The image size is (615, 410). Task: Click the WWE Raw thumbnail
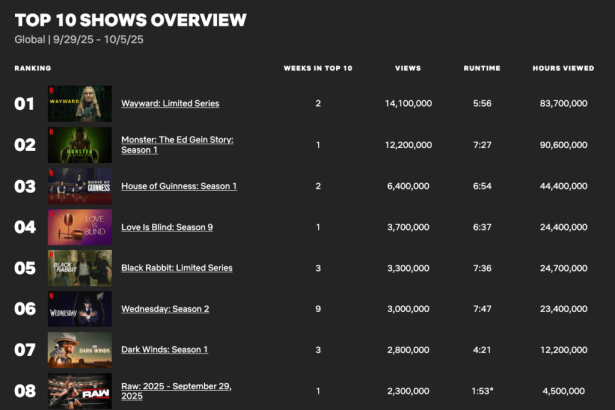click(x=80, y=391)
